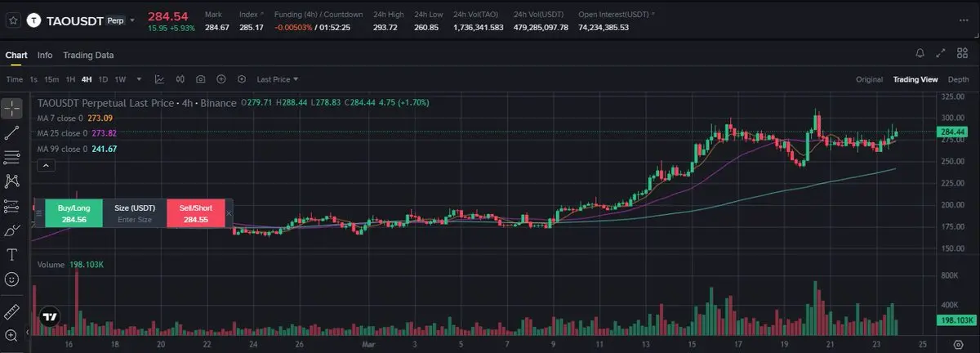Select the 1H interval
The image size is (980, 353).
[x=71, y=79]
